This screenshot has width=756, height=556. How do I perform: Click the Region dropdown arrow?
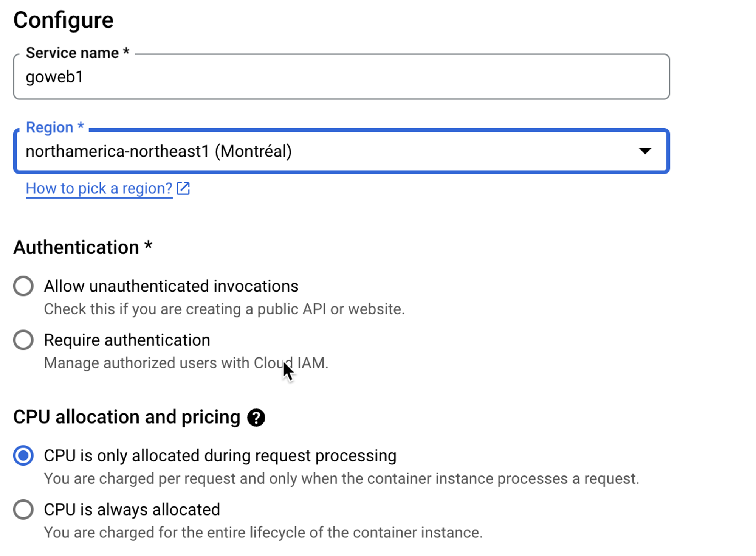644,151
